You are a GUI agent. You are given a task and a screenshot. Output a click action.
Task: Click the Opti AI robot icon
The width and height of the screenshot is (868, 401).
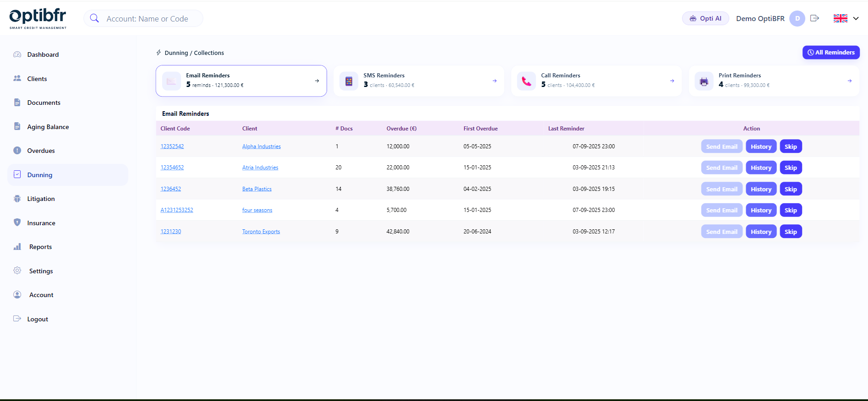[x=693, y=18]
